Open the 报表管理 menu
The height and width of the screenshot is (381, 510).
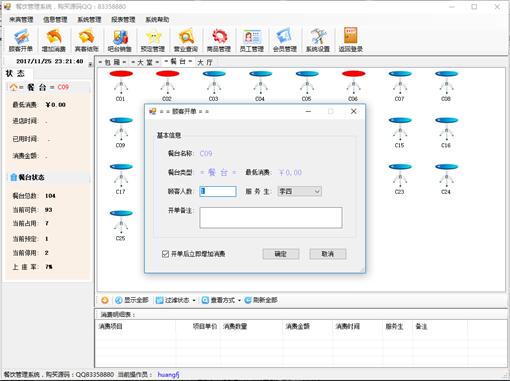coord(123,20)
